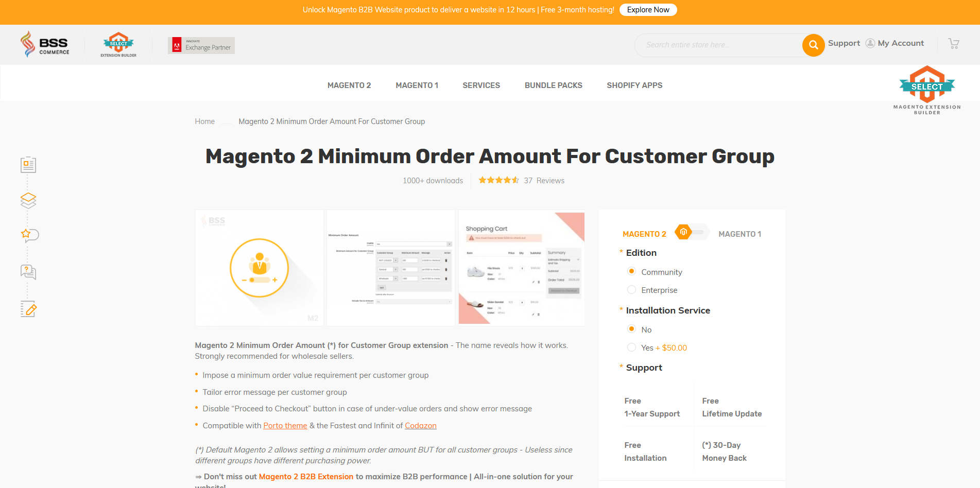The image size is (980, 488).
Task: Select the MAGENTO 2 label in options panel
Action: (x=644, y=234)
